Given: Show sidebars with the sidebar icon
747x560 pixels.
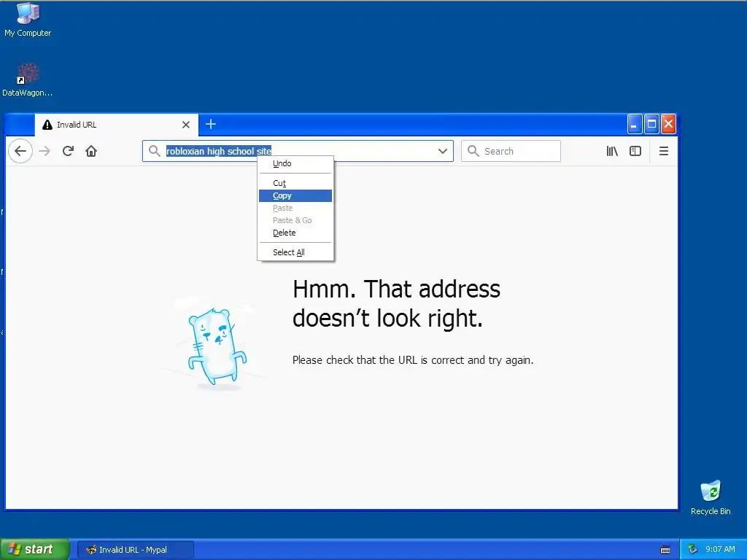Looking at the screenshot, I should coord(635,151).
